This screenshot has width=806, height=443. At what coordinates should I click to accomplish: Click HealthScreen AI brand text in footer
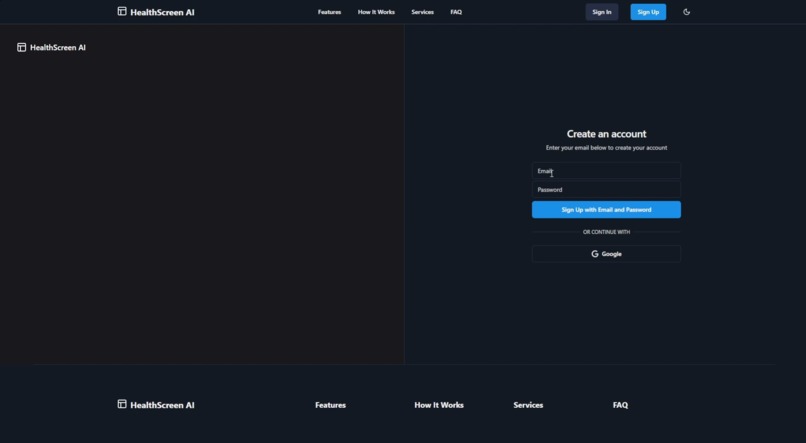click(162, 405)
